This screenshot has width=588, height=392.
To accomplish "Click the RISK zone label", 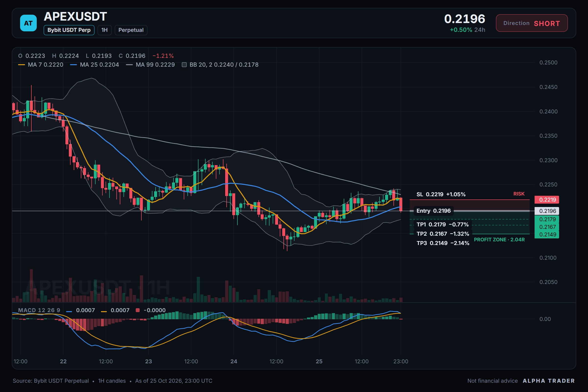I will point(519,194).
